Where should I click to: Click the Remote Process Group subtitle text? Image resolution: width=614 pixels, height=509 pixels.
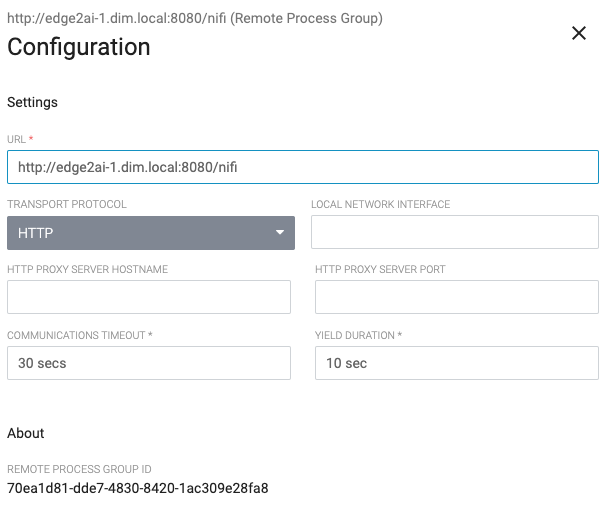tap(195, 18)
